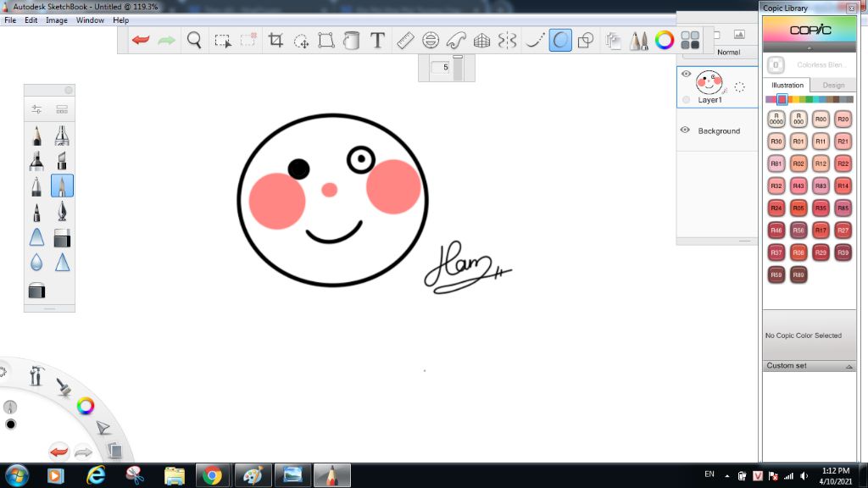Open the Window menu
This screenshot has width=868, height=488.
coord(90,20)
